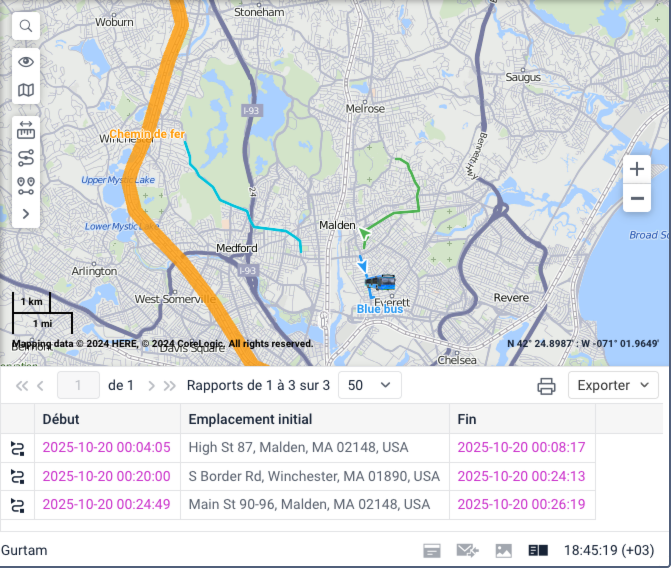Open the Exporter dropdown
Image resolution: width=671 pixels, height=568 pixels.
click(x=613, y=386)
